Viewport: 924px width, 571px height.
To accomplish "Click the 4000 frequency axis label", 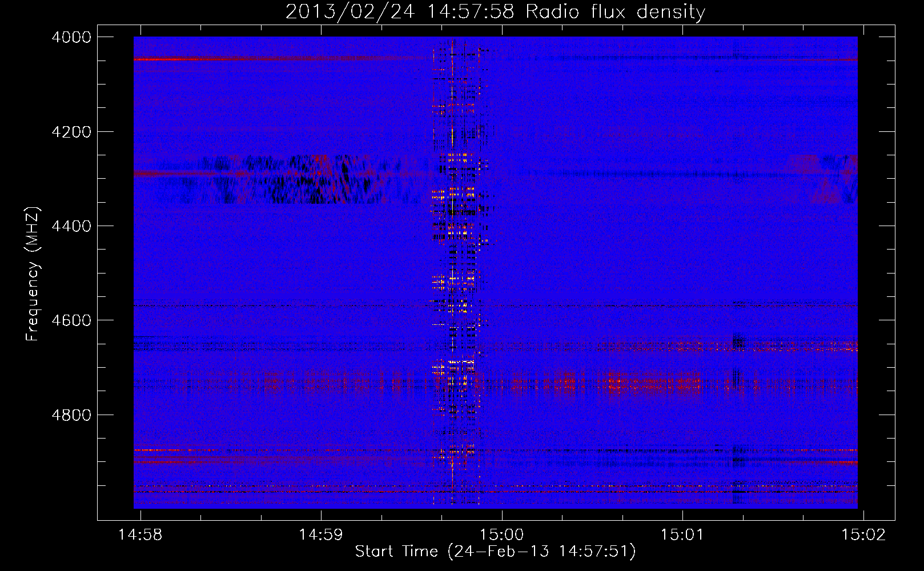I will (x=71, y=37).
